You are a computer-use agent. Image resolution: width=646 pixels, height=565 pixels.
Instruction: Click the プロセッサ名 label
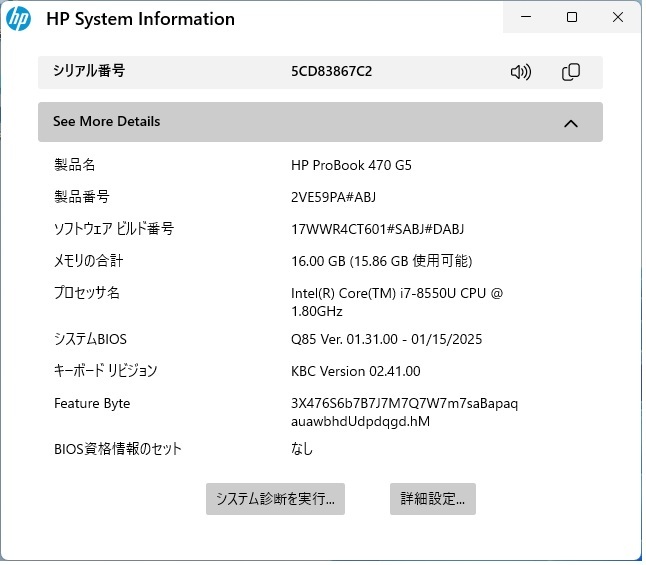[87, 294]
